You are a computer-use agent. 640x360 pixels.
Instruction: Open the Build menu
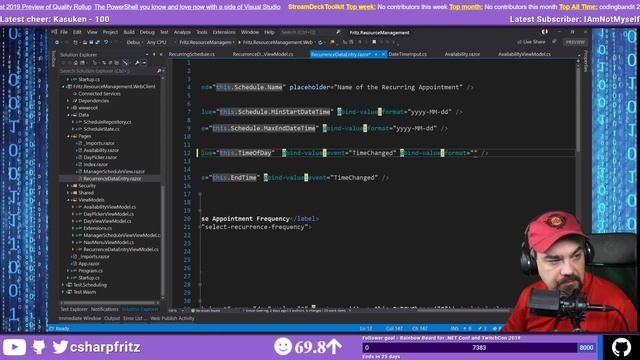[x=129, y=32]
